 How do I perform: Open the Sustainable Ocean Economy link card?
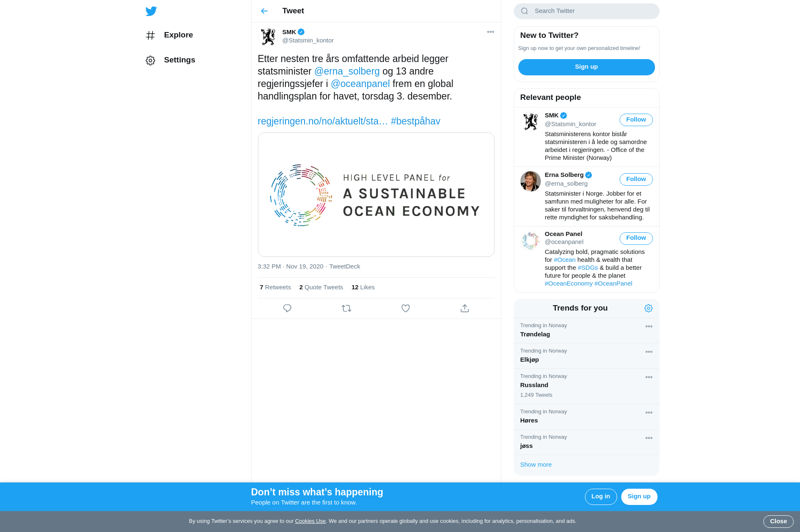376,195
